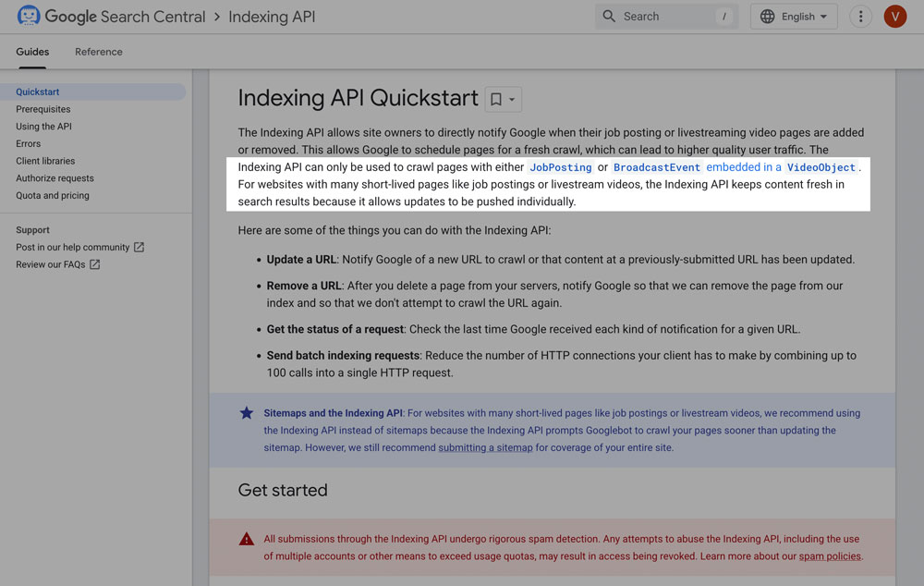
Task: Open Prerequisites in the sidebar
Action: 43,109
